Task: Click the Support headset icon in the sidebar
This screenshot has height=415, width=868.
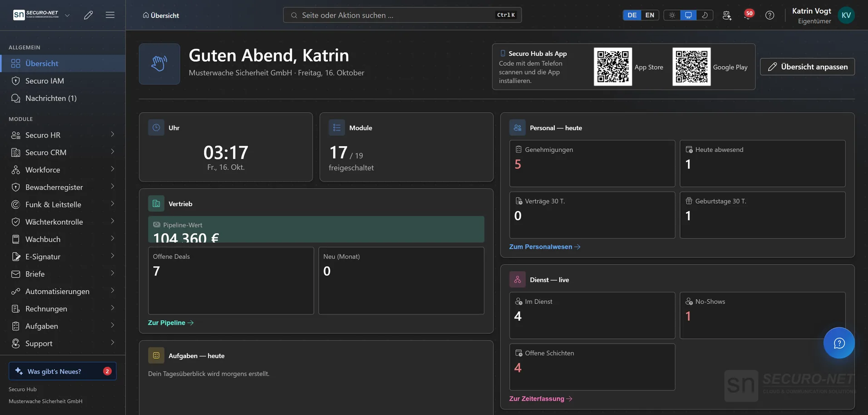Action: 16,343
